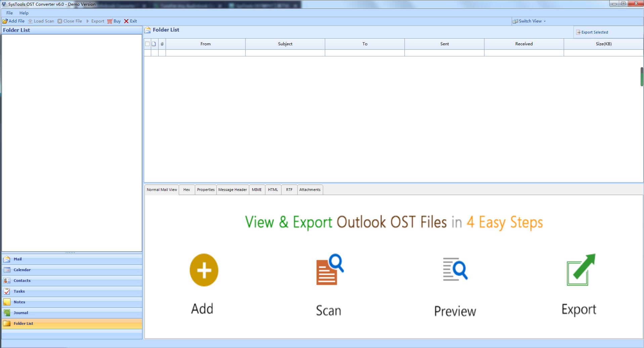Select the Tasks navigation item
The image size is (644, 348).
[72, 291]
